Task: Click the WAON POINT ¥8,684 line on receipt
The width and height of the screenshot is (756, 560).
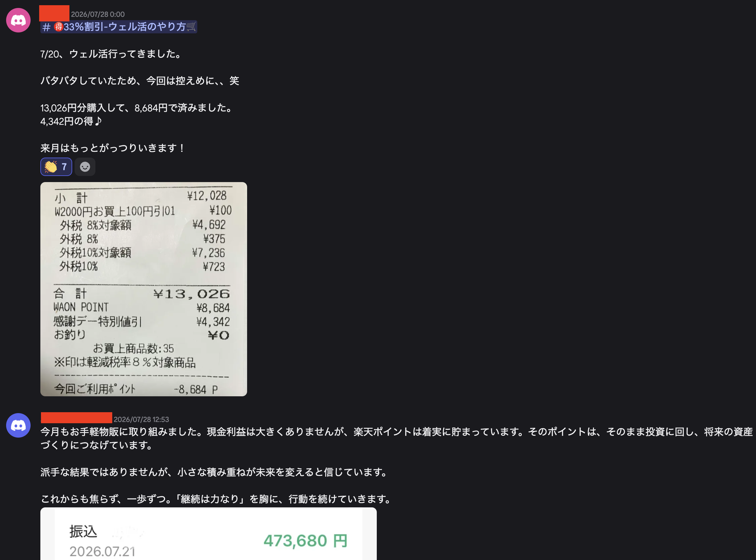Action: (142, 308)
